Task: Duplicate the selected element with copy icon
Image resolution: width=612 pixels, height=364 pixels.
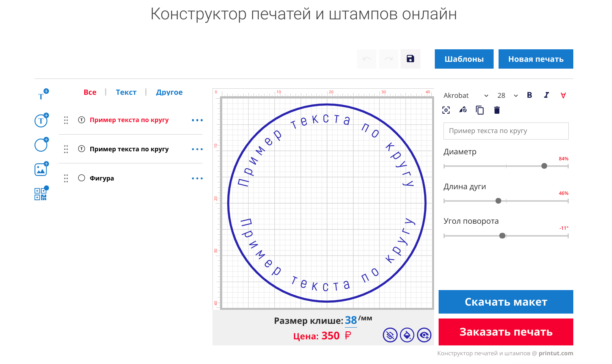Action: (480, 110)
